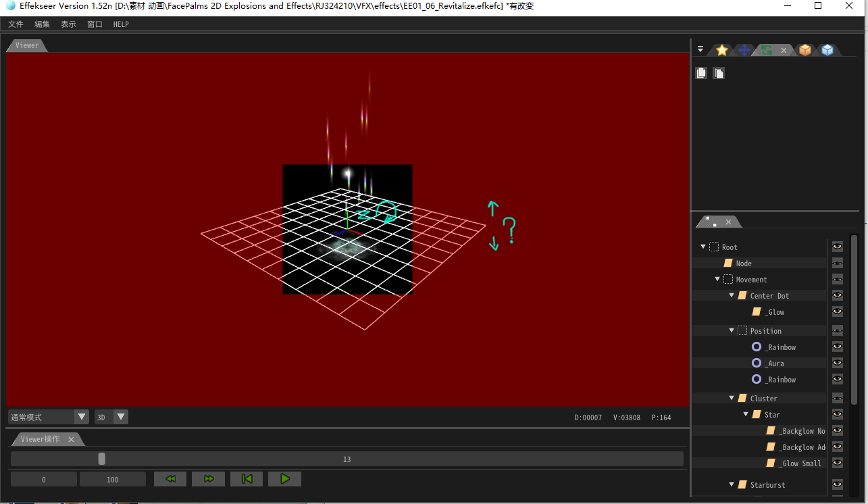
Task: Click the copy icon in the right panel
Action: coord(702,73)
